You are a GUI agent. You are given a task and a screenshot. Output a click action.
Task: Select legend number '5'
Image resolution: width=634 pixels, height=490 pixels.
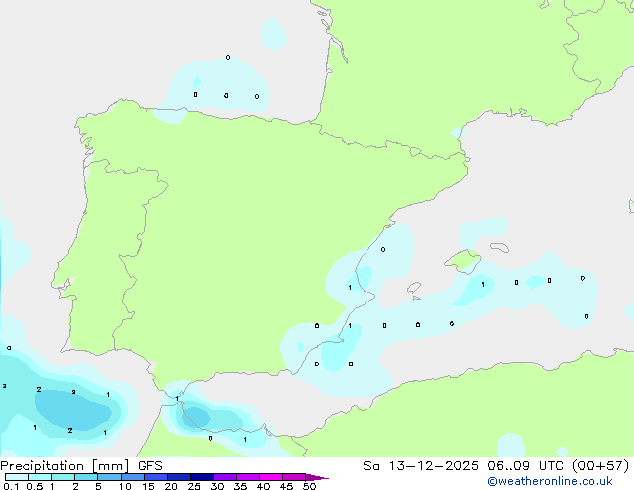[x=98, y=486]
